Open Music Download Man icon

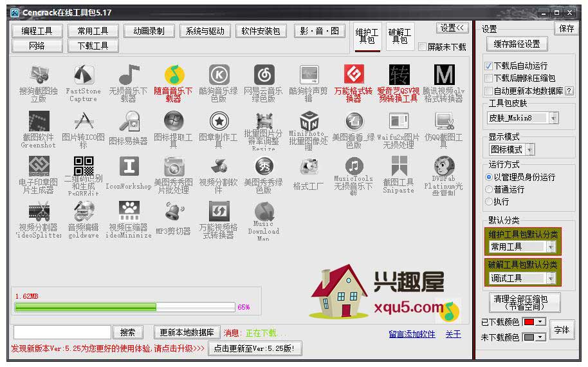264,211
